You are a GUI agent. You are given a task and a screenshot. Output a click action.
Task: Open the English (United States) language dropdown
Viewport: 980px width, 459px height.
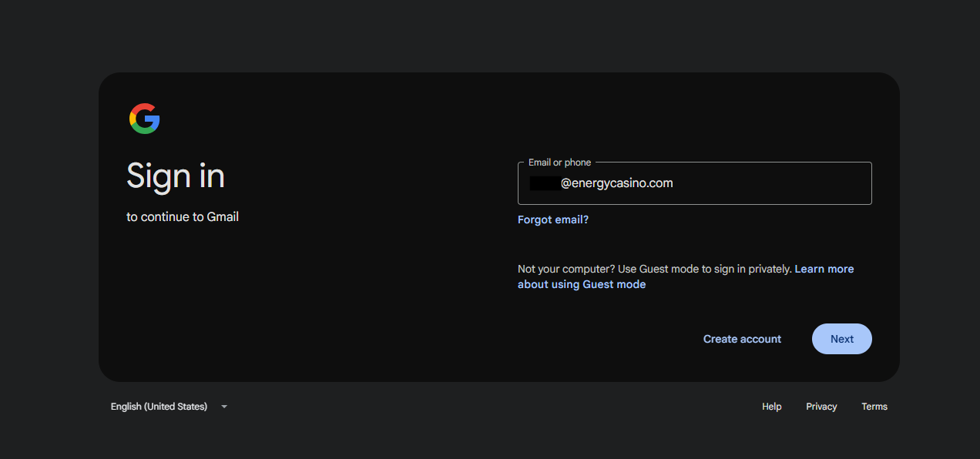pos(169,407)
